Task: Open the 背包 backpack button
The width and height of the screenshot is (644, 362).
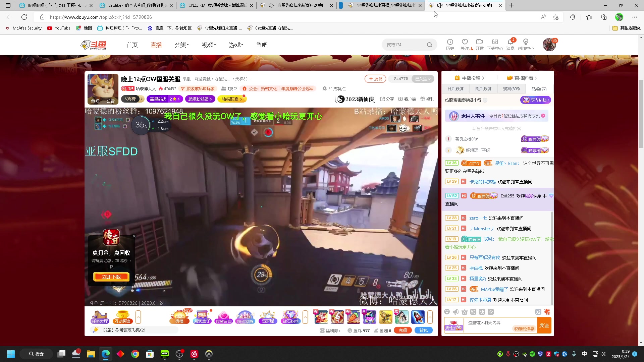Action: (x=424, y=330)
